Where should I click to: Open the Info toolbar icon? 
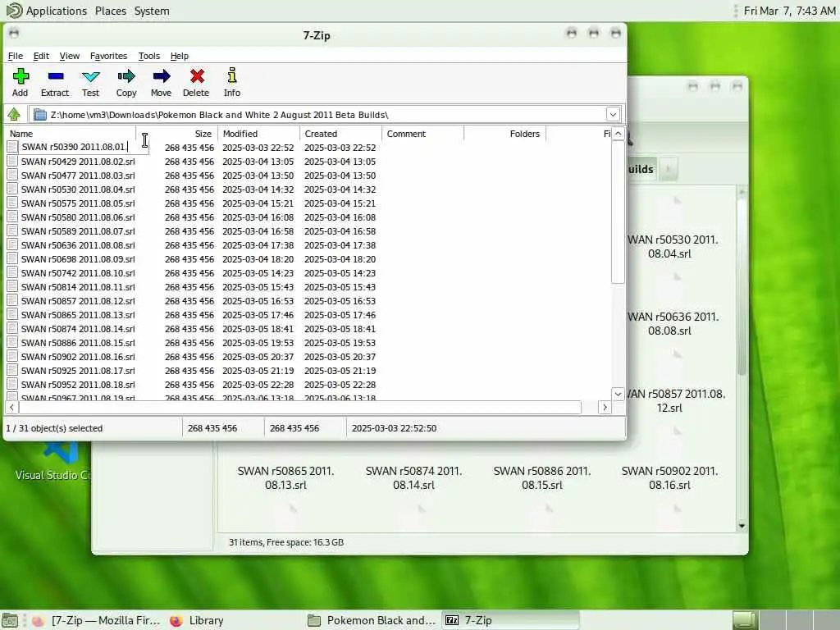pos(232,75)
